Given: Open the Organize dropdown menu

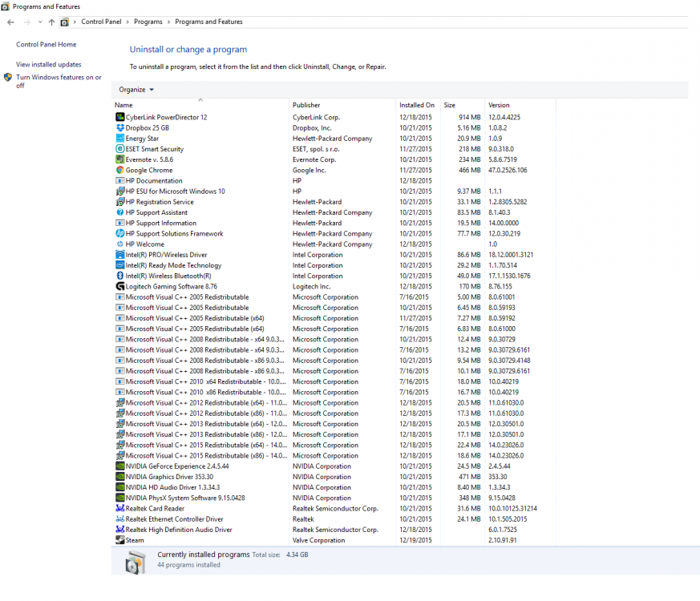Looking at the screenshot, I should pyautogui.click(x=136, y=90).
